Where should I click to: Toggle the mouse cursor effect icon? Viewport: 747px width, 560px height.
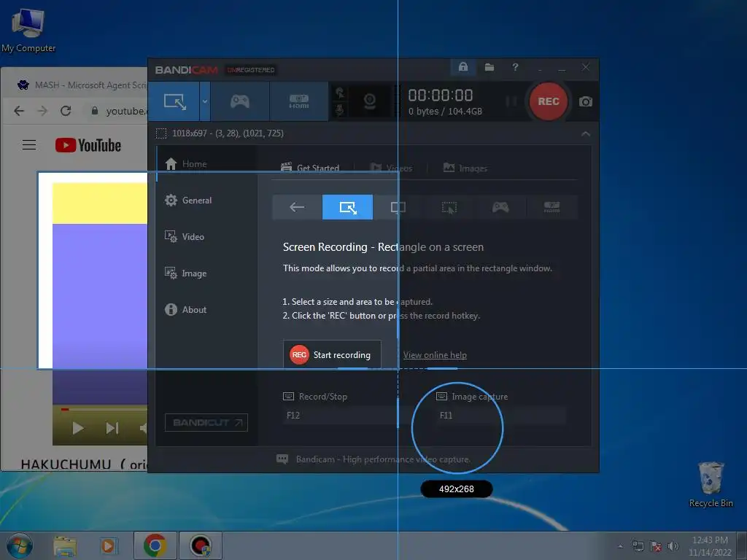(x=340, y=93)
